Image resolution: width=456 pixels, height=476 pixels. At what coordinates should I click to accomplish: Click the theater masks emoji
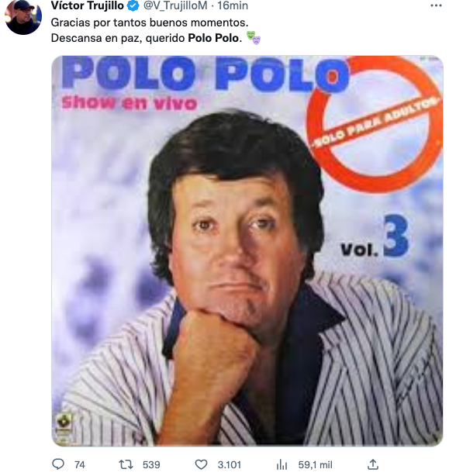point(253,38)
